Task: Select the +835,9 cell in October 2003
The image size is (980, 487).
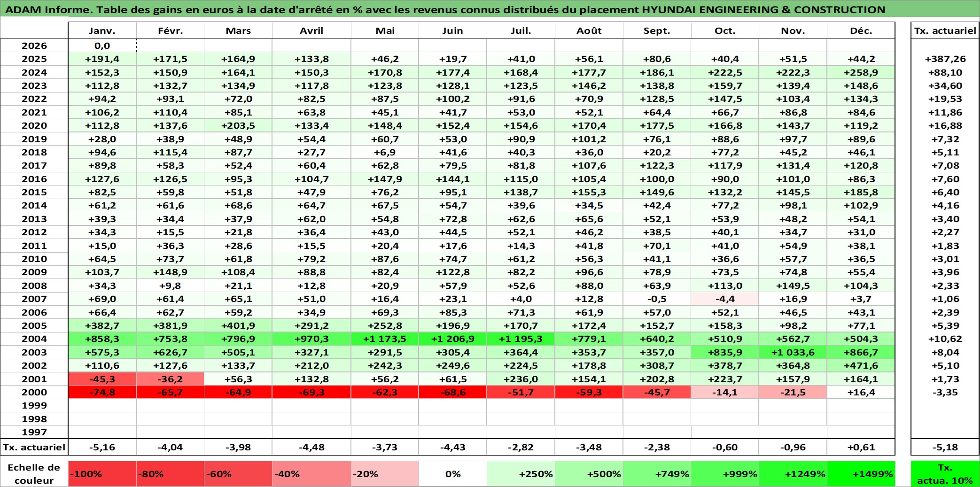Action: [725, 352]
